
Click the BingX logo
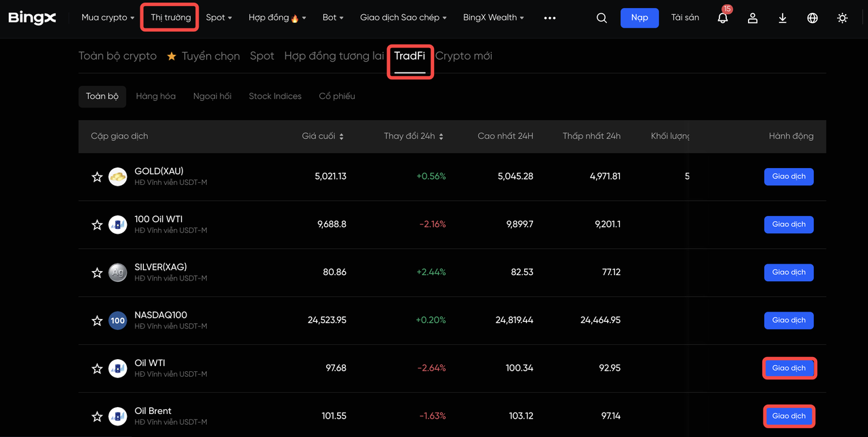(x=33, y=18)
